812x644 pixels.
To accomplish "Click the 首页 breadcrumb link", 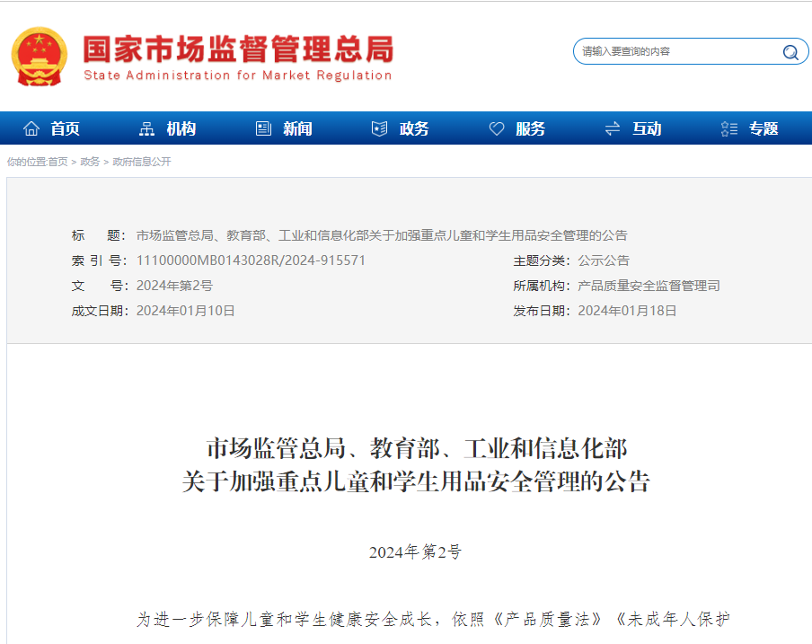I will pos(57,162).
